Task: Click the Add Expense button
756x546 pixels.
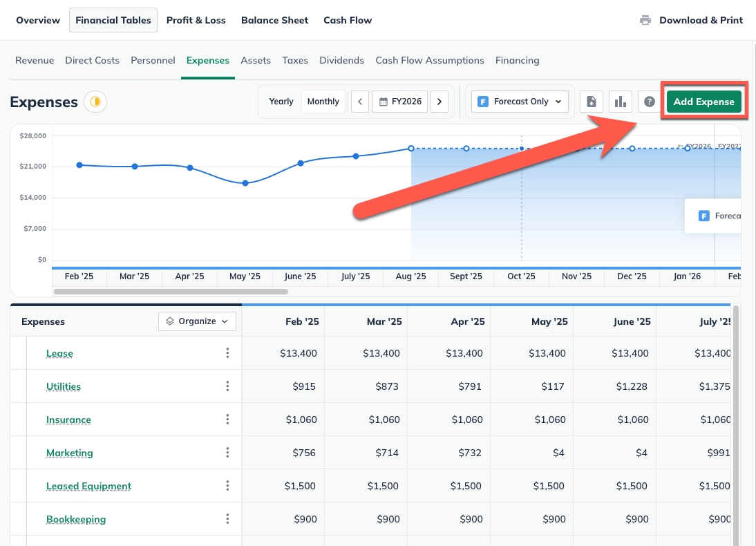Action: (703, 102)
